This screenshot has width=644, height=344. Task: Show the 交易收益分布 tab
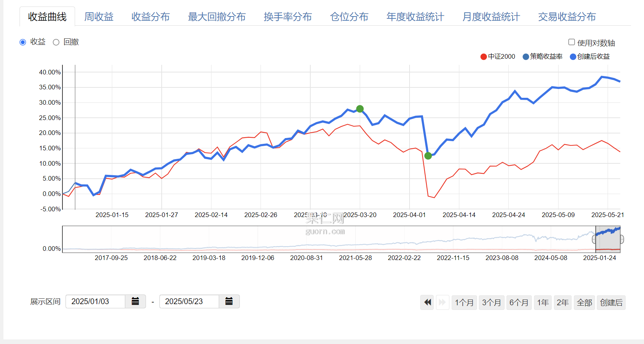click(567, 16)
